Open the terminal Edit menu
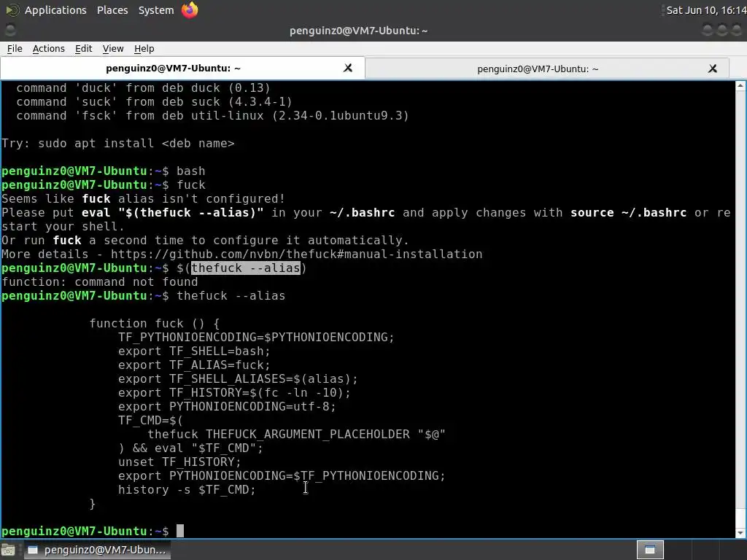This screenshot has height=560, width=747. coord(83,49)
